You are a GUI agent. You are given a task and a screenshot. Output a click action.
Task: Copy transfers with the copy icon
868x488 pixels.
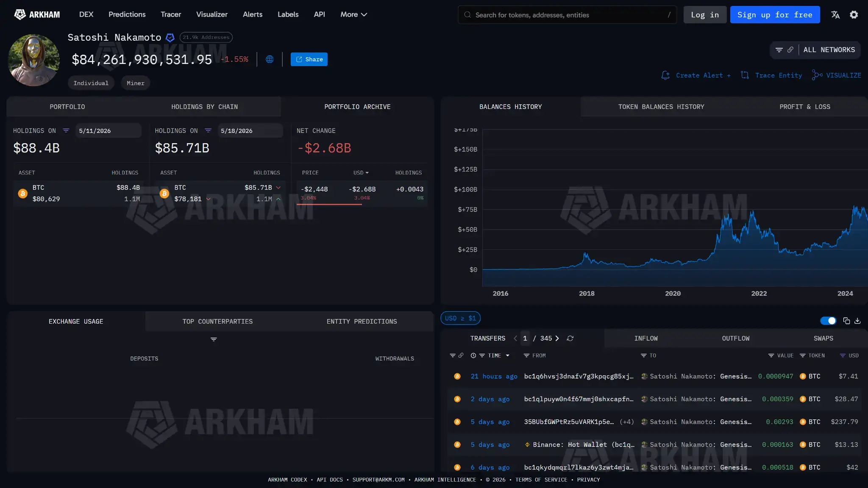pyautogui.click(x=846, y=321)
